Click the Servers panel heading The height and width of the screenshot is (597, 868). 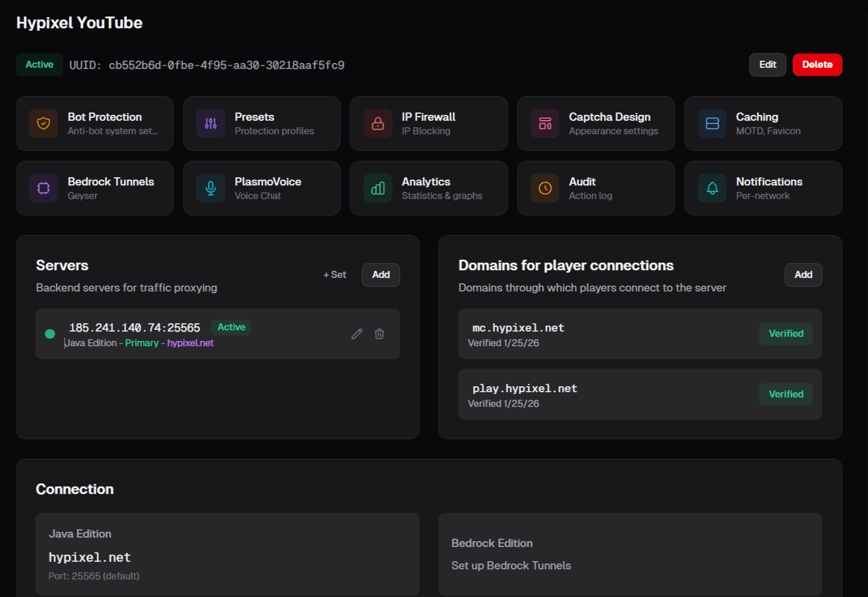pyautogui.click(x=62, y=266)
